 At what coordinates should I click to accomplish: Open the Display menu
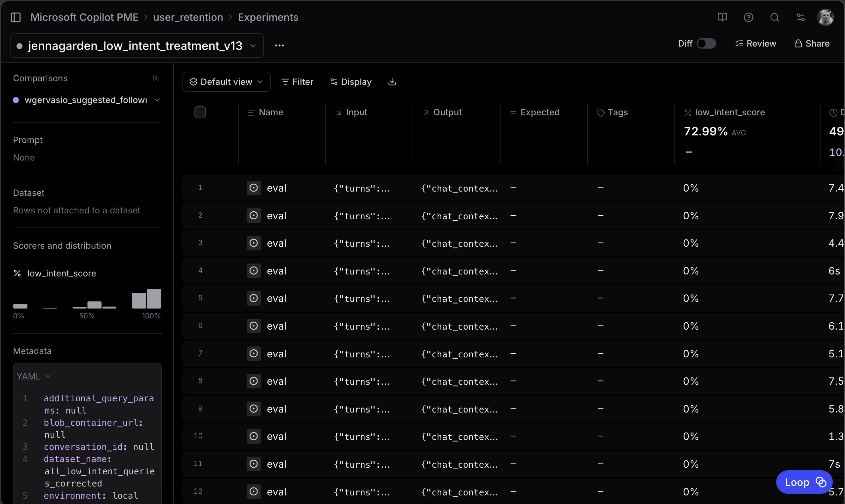tap(351, 82)
